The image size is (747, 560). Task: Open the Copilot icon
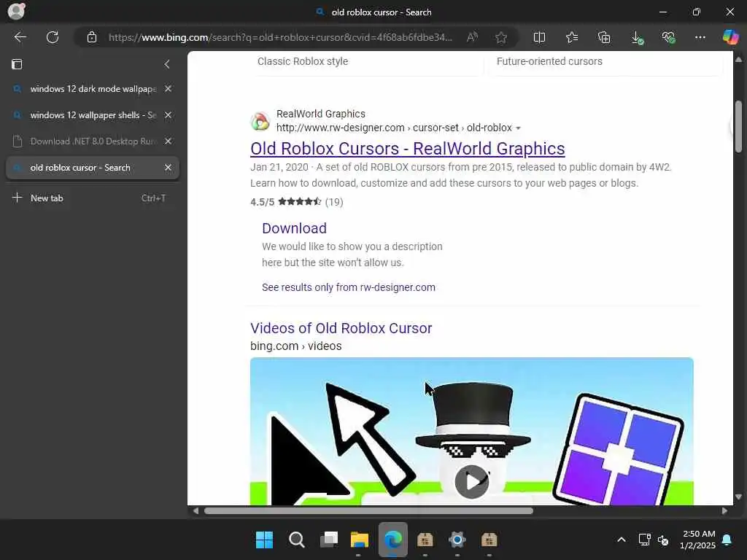[x=729, y=36]
